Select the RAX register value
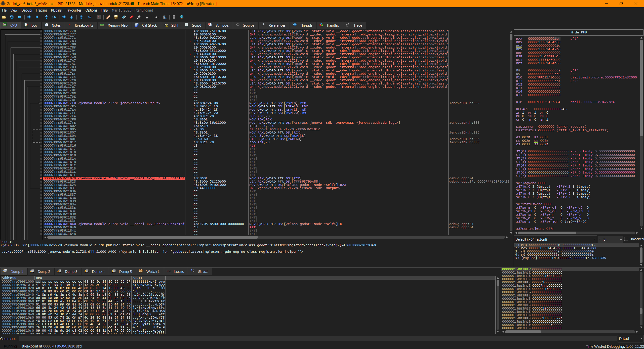644x349 pixels. [544, 39]
